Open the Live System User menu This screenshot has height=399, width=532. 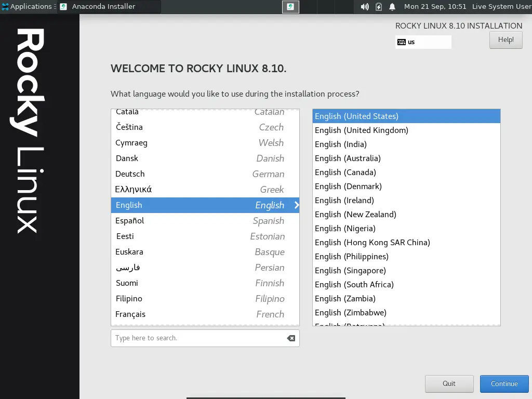tap(501, 6)
